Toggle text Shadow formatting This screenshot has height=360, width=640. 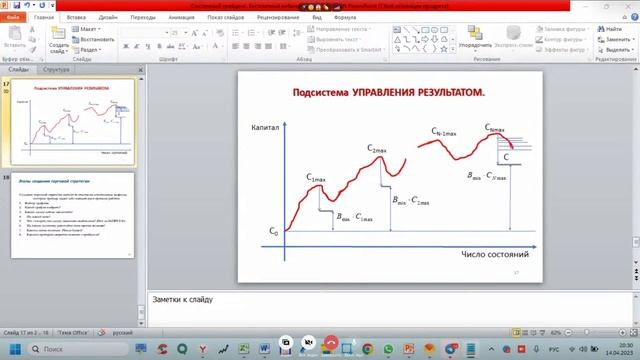159,47
